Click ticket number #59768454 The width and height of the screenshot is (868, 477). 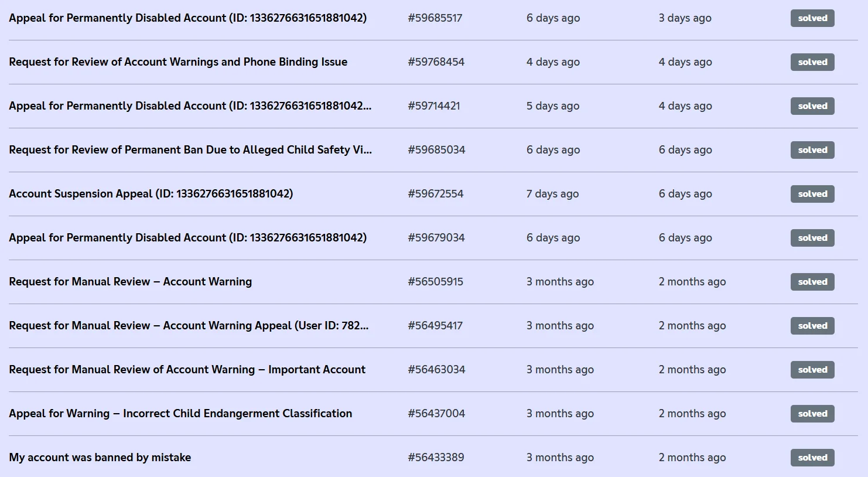[x=436, y=62]
